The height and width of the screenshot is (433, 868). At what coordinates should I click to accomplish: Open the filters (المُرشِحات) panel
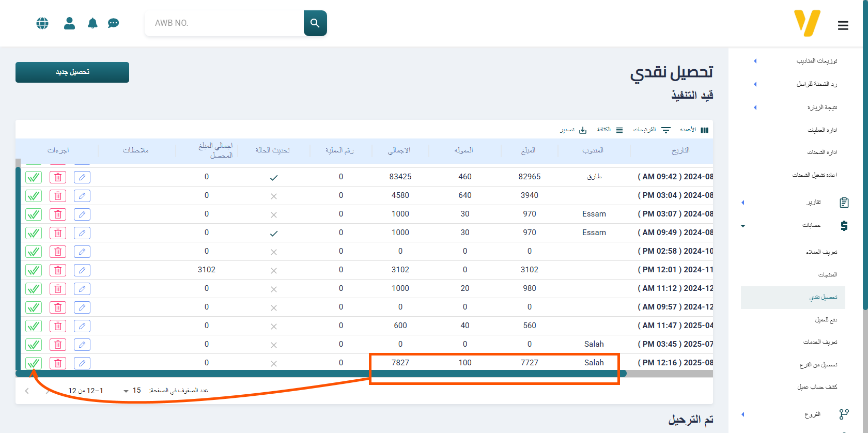coord(652,130)
